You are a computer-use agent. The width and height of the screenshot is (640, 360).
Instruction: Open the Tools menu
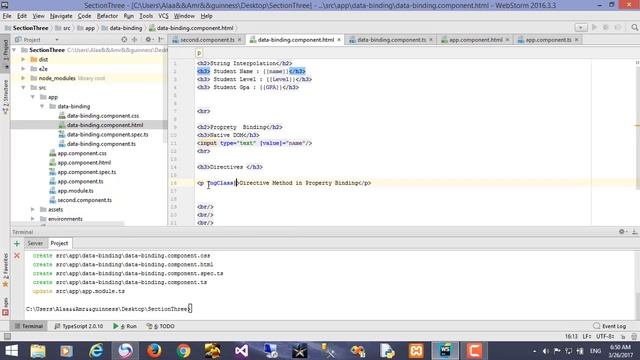pos(146,16)
